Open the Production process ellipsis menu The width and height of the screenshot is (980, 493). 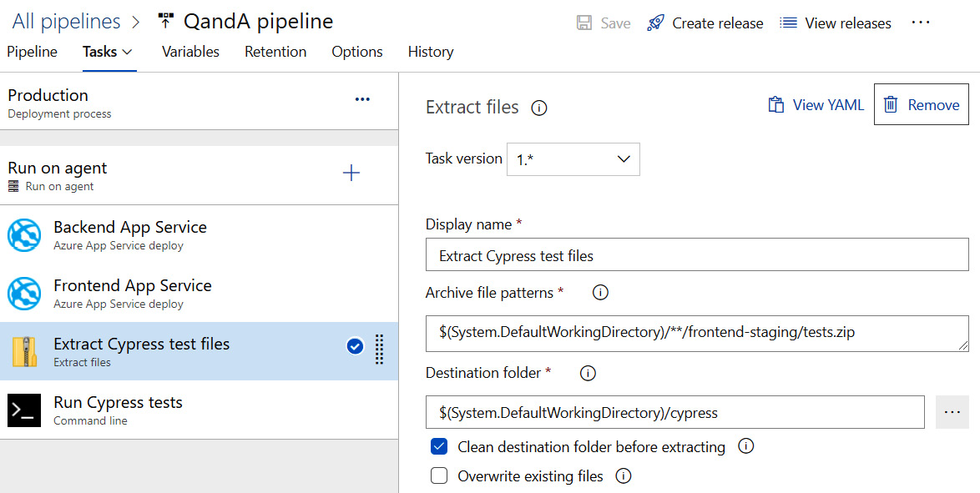pos(362,98)
